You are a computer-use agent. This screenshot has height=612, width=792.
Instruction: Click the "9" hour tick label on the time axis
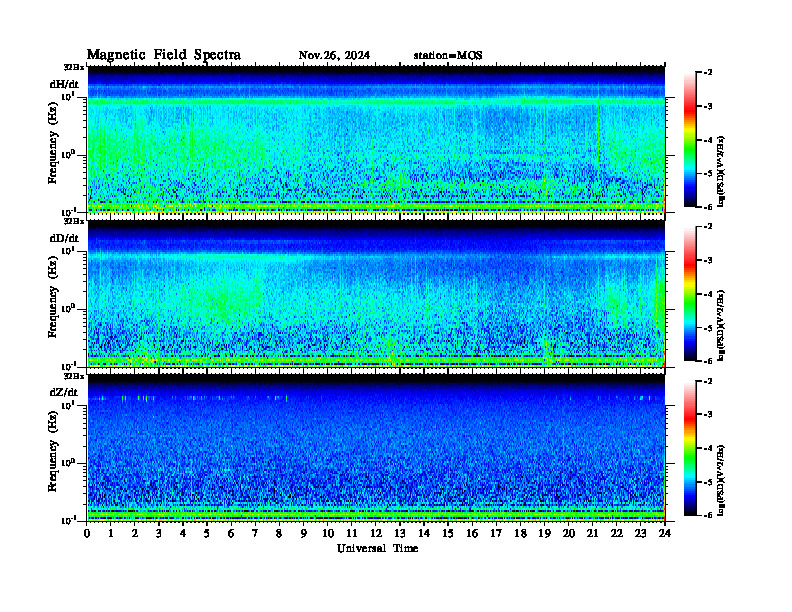point(304,534)
